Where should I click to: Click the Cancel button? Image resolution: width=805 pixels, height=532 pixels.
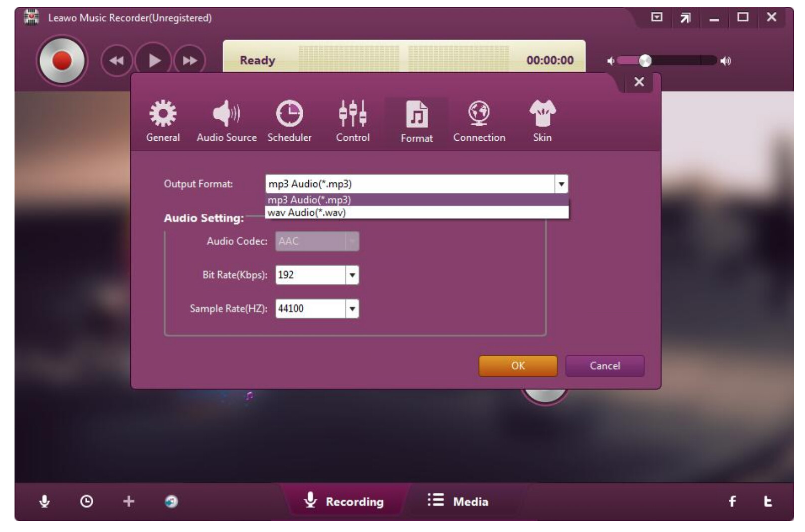click(x=605, y=366)
